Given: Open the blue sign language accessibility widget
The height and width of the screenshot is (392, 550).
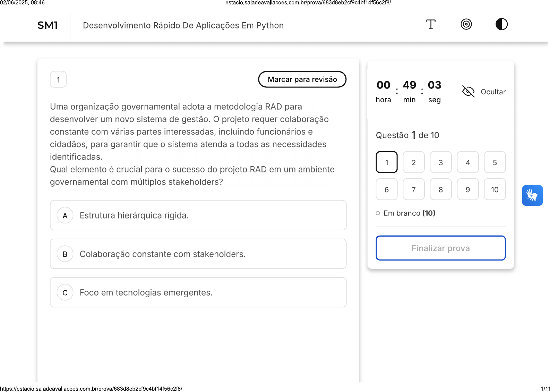Looking at the screenshot, I should click(x=532, y=195).
